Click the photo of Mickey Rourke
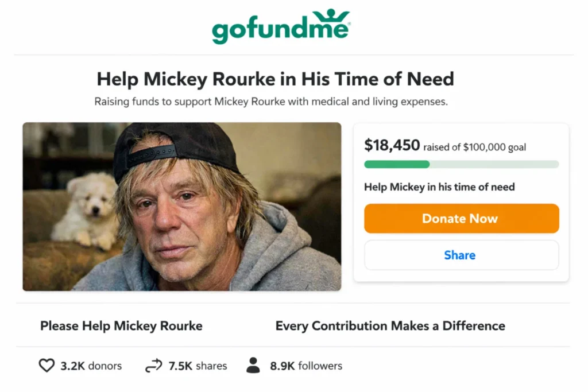Viewport: 588px width, 392px height. pyautogui.click(x=181, y=207)
